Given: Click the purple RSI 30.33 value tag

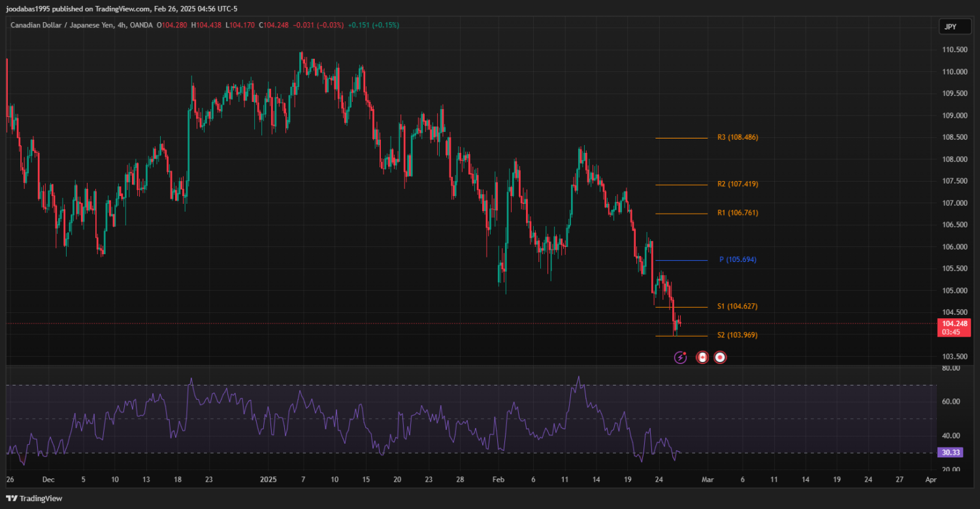Looking at the screenshot, I should click(x=949, y=452).
